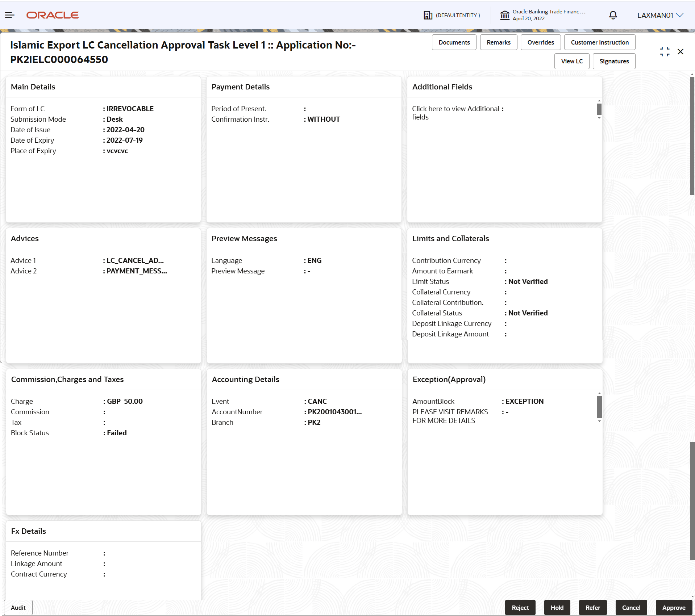Close the approval task window
The width and height of the screenshot is (695, 616).
point(681,51)
